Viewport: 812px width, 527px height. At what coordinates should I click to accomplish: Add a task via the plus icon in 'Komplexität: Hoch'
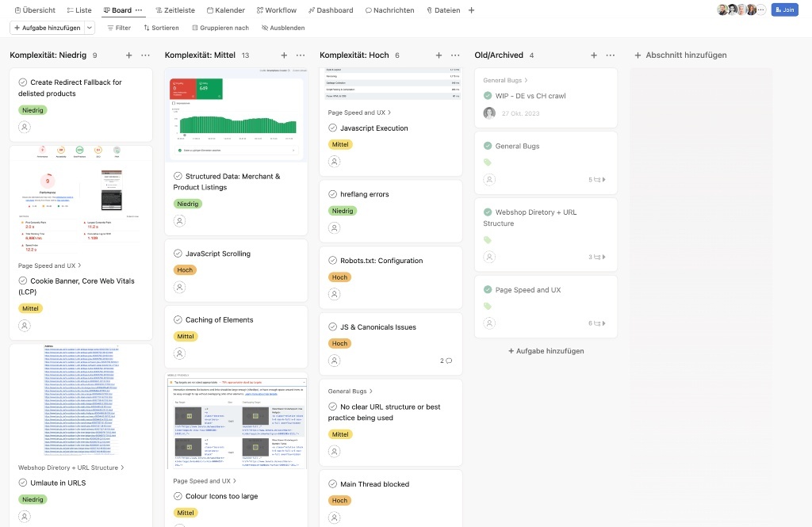coord(439,55)
